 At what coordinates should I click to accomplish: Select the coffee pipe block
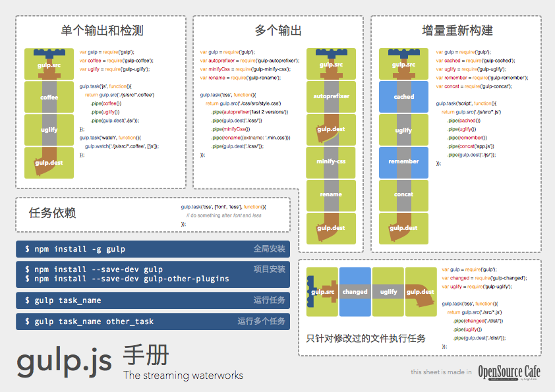[x=49, y=97]
